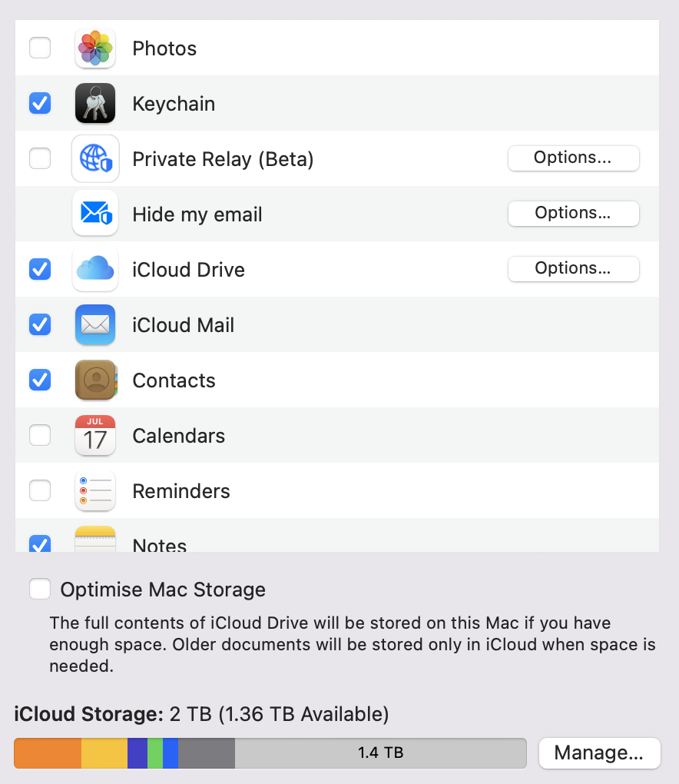This screenshot has width=679, height=784.
Task: Click the Reminders list icon
Action: pyautogui.click(x=95, y=490)
